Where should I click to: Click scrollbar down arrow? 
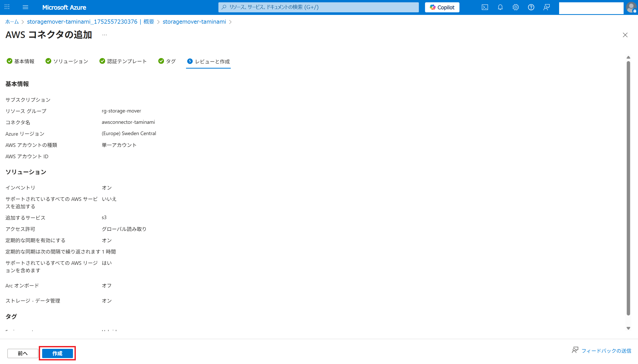click(628, 328)
